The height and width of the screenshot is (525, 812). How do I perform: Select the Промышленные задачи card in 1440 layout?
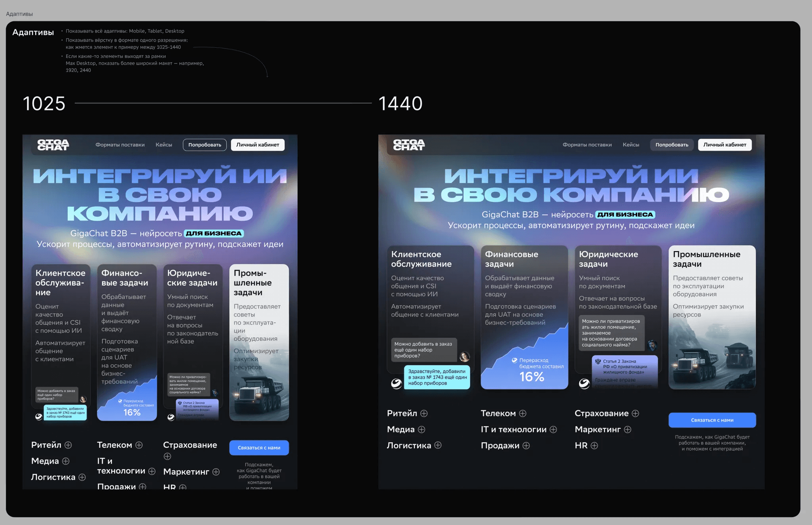coord(712,317)
